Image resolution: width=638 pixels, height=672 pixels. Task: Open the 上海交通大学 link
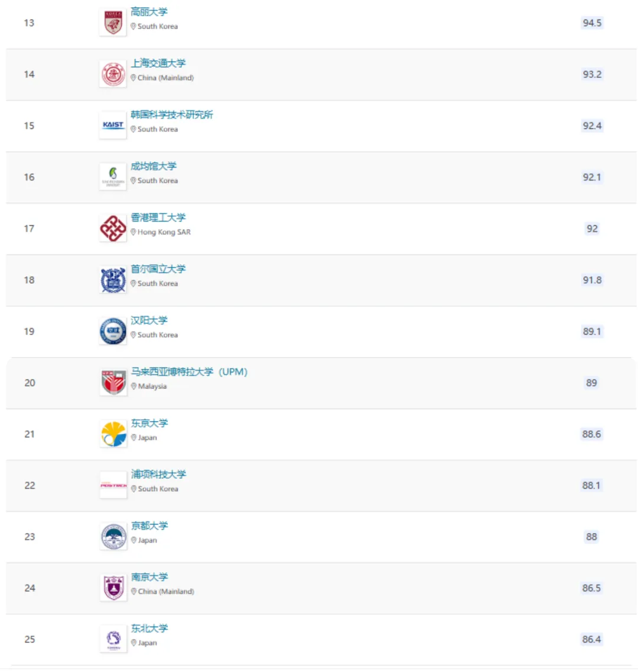coord(158,63)
